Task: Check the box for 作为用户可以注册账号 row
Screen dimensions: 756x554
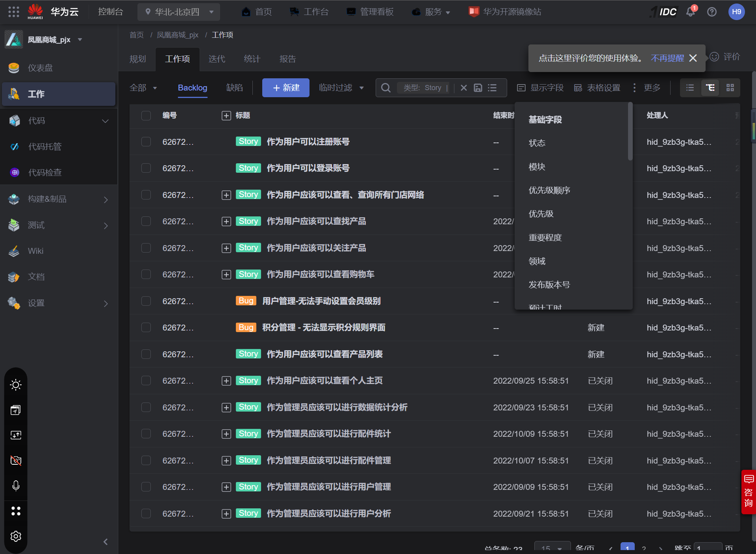Action: click(x=146, y=142)
